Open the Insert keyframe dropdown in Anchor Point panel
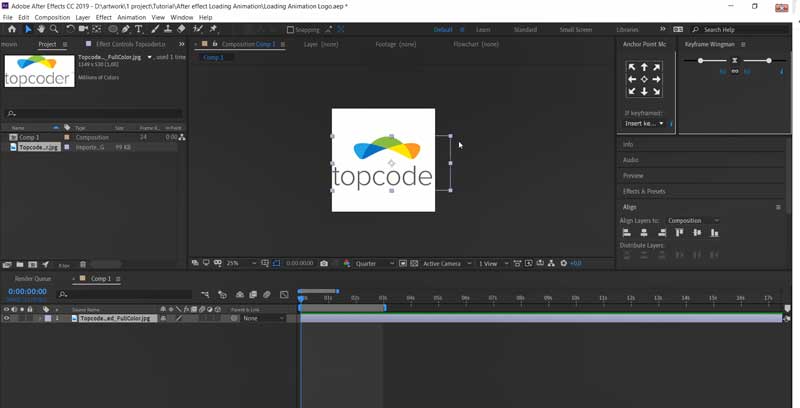The image size is (800, 408). click(x=644, y=124)
